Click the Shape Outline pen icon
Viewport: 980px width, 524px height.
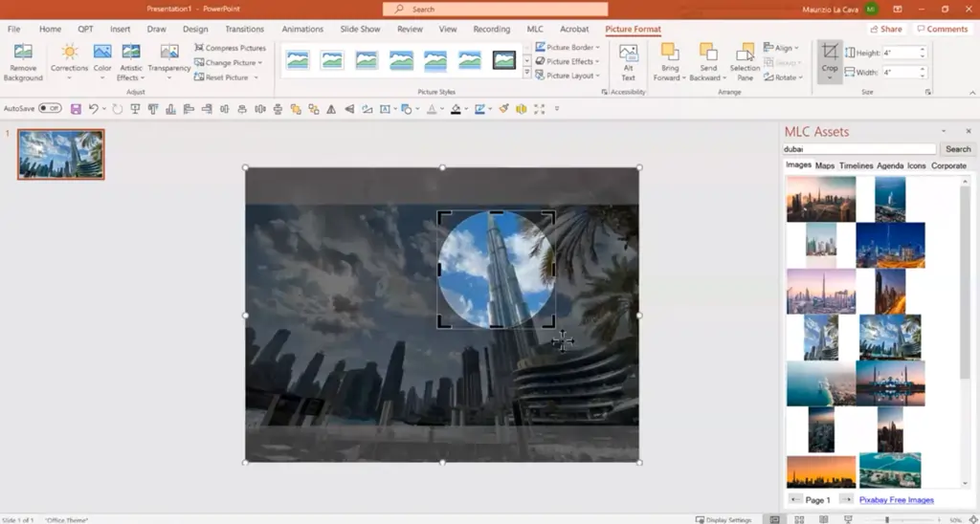479,109
